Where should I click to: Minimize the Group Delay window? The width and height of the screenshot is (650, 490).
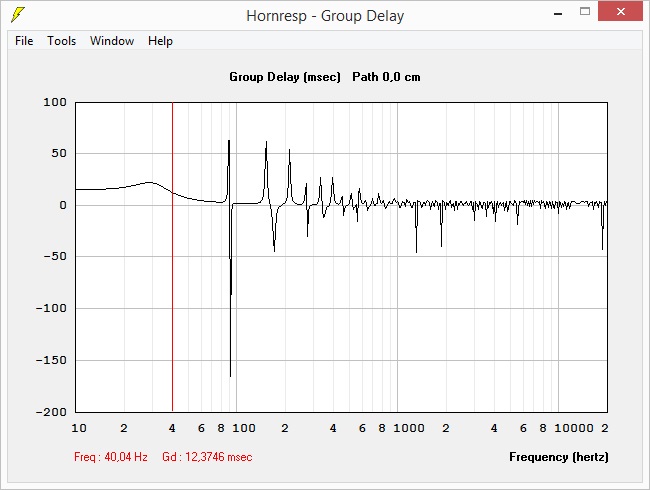(x=558, y=14)
